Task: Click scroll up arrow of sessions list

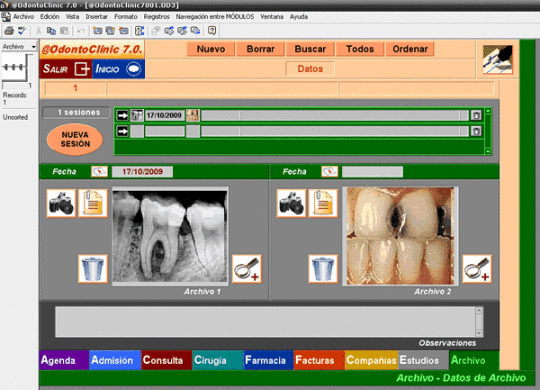Action: coord(488,111)
